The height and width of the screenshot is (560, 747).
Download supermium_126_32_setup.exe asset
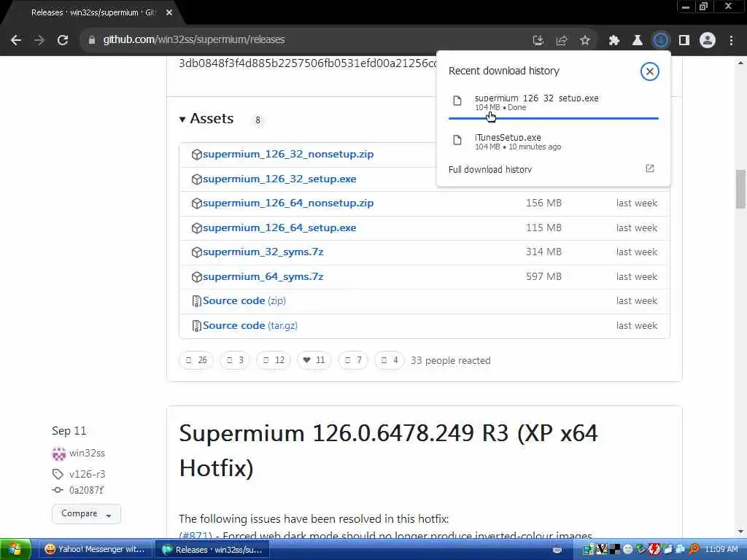[x=279, y=179]
